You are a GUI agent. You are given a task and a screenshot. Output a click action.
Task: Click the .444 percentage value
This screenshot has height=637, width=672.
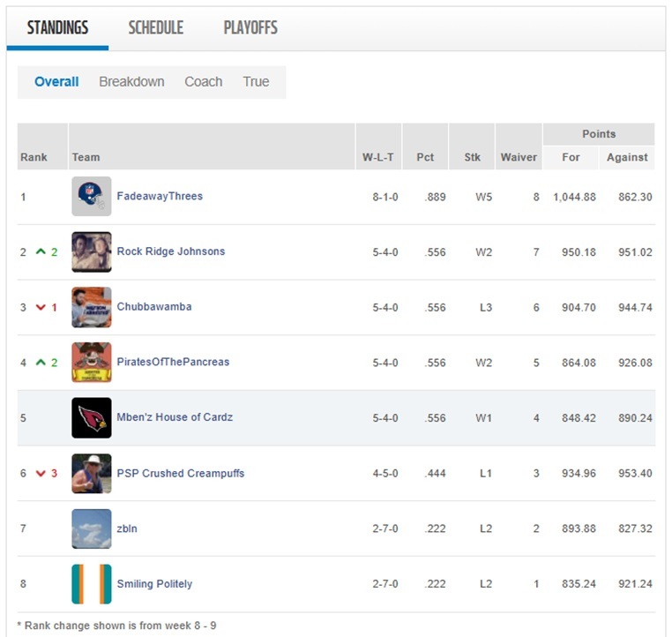(x=435, y=473)
